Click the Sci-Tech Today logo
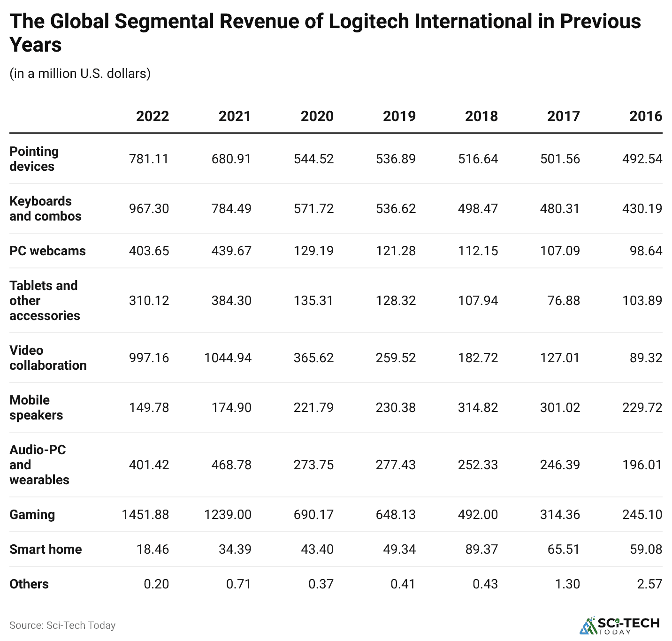This screenshot has height=641, width=672. 619,625
